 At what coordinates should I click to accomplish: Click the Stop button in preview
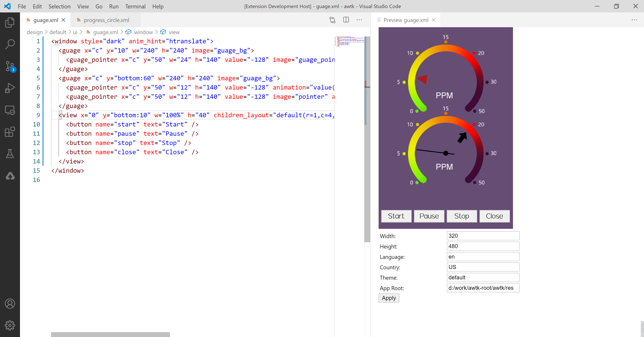coord(461,216)
